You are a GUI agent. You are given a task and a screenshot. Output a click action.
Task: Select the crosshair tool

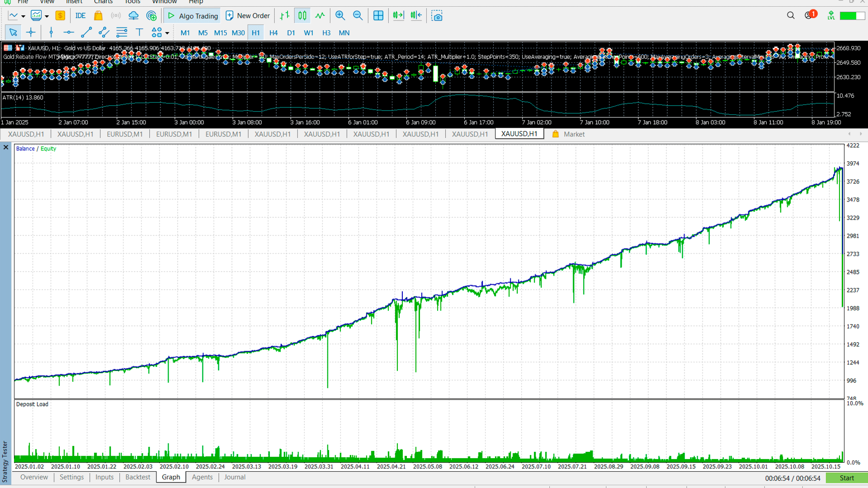(31, 32)
